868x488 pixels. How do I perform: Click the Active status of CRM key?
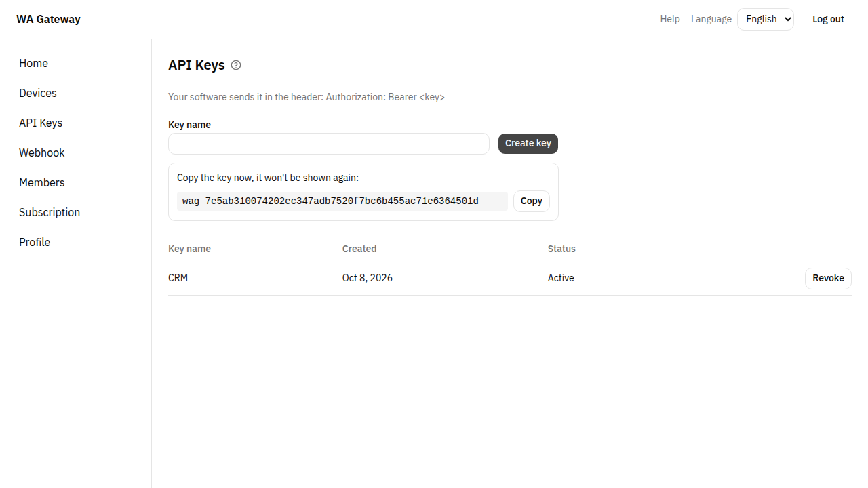pos(561,278)
